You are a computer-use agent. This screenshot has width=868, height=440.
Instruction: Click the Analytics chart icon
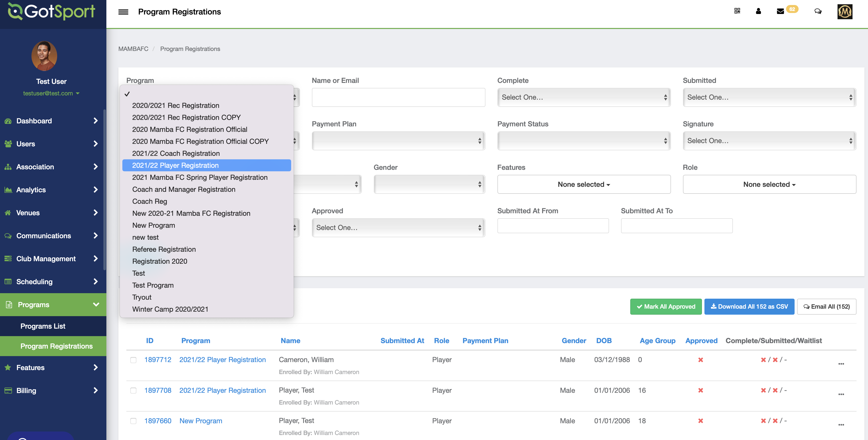point(8,190)
